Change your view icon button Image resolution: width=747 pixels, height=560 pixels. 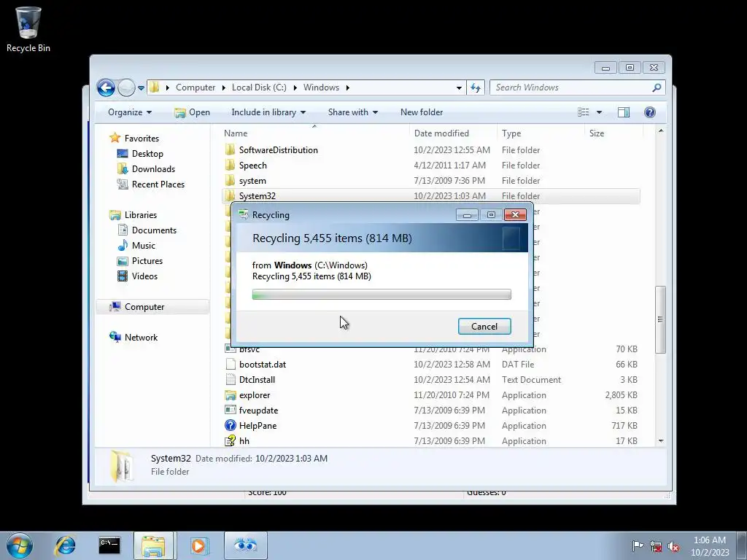click(584, 112)
